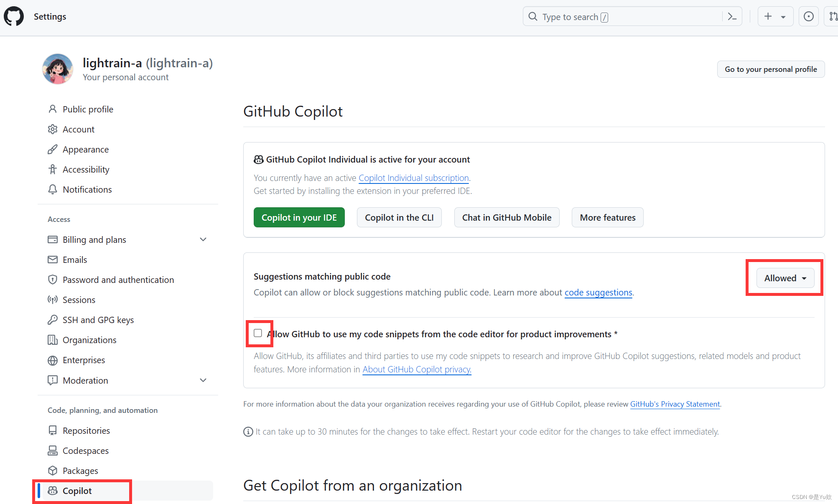Click the Organizations building icon
Image resolution: width=838 pixels, height=504 pixels.
(x=52, y=340)
